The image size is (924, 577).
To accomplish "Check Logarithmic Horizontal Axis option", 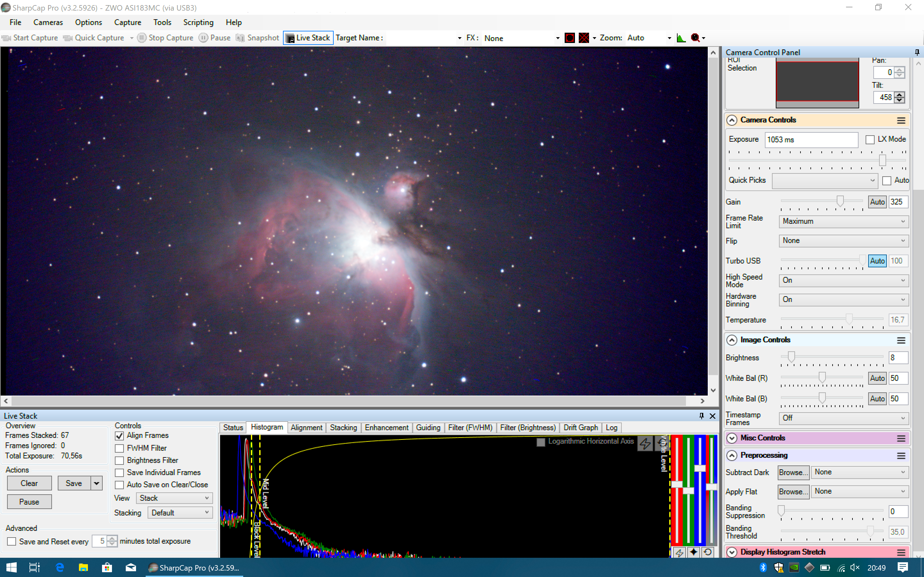I will tap(541, 442).
